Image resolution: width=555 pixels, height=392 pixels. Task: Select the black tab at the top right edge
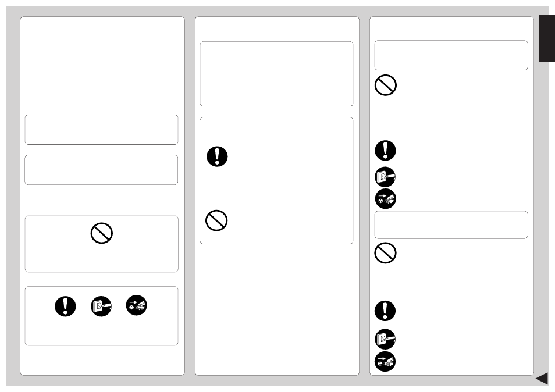coord(547,38)
